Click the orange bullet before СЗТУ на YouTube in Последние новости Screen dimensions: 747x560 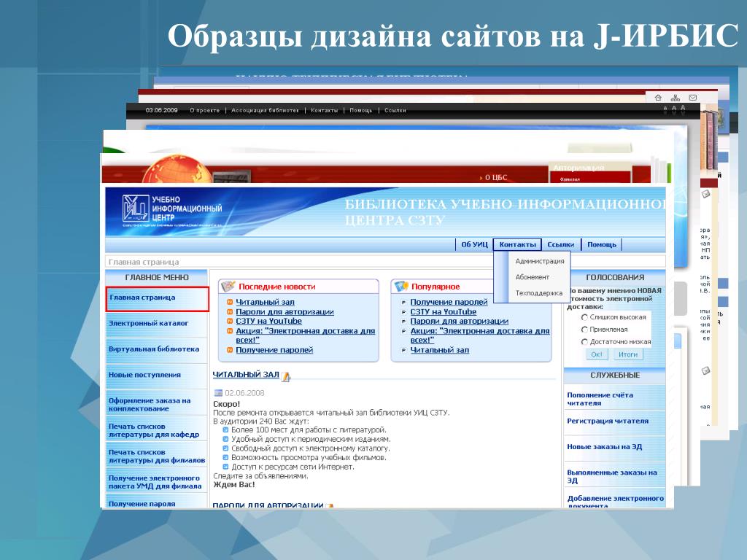230,321
